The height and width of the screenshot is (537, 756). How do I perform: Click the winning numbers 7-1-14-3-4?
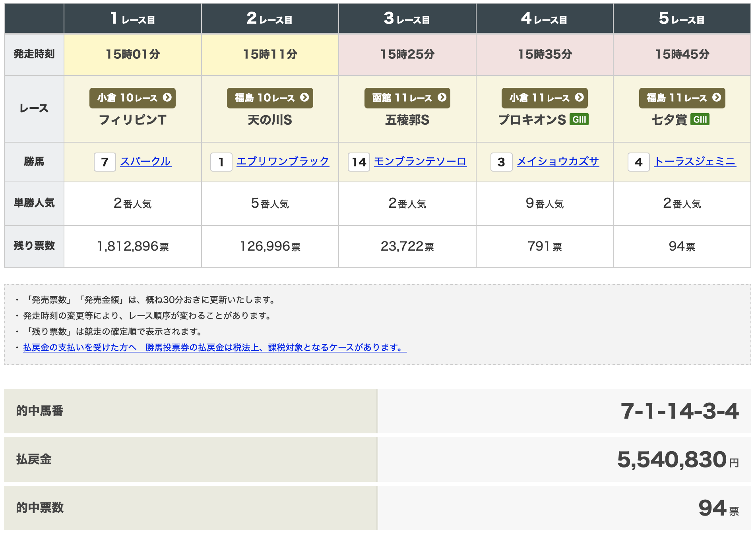tap(679, 411)
